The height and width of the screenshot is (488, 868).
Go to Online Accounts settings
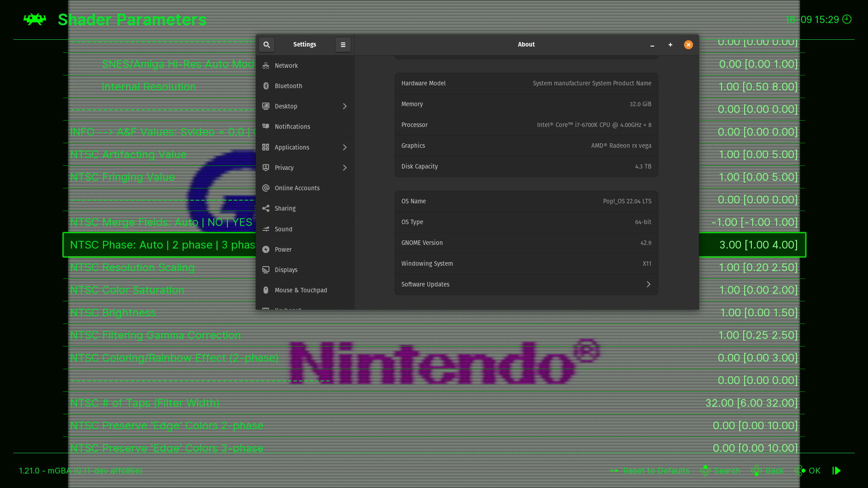click(297, 188)
